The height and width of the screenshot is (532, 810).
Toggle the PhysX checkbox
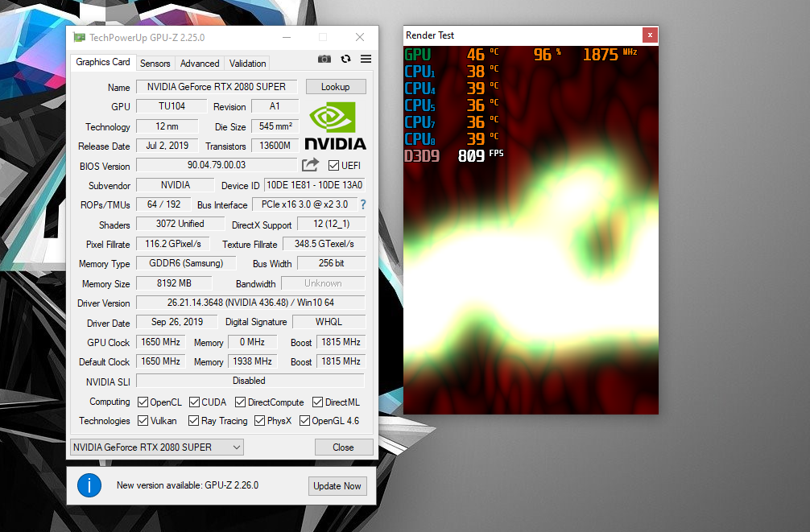pyautogui.click(x=260, y=420)
